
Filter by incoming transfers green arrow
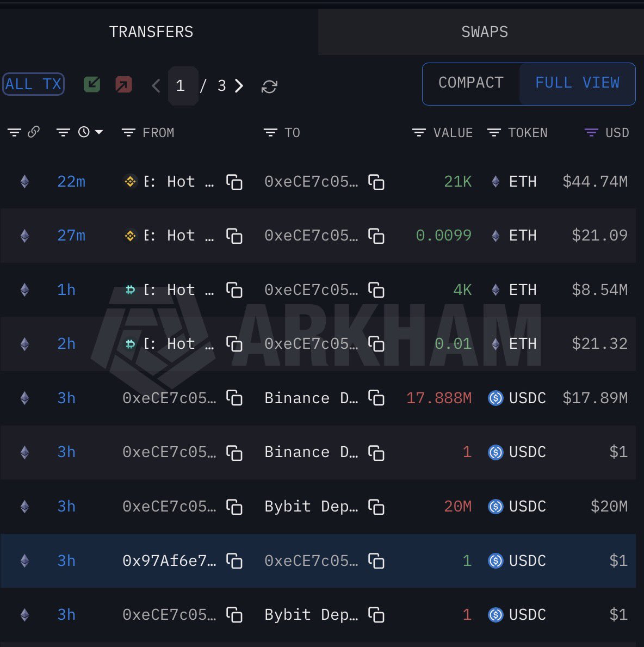[91, 84]
